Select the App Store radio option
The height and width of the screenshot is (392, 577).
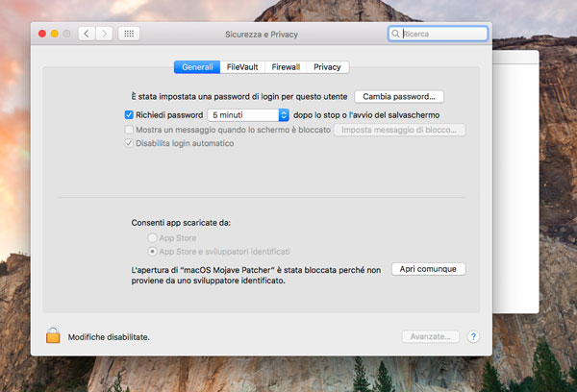click(x=152, y=238)
